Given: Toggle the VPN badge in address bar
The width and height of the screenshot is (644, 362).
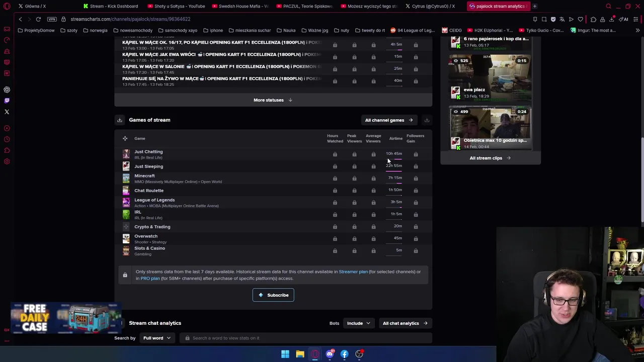Looking at the screenshot, I should coord(52,19).
